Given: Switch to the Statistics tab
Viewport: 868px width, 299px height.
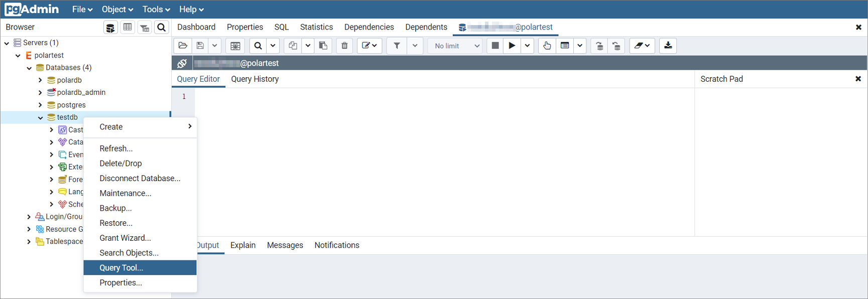Looking at the screenshot, I should pos(316,27).
